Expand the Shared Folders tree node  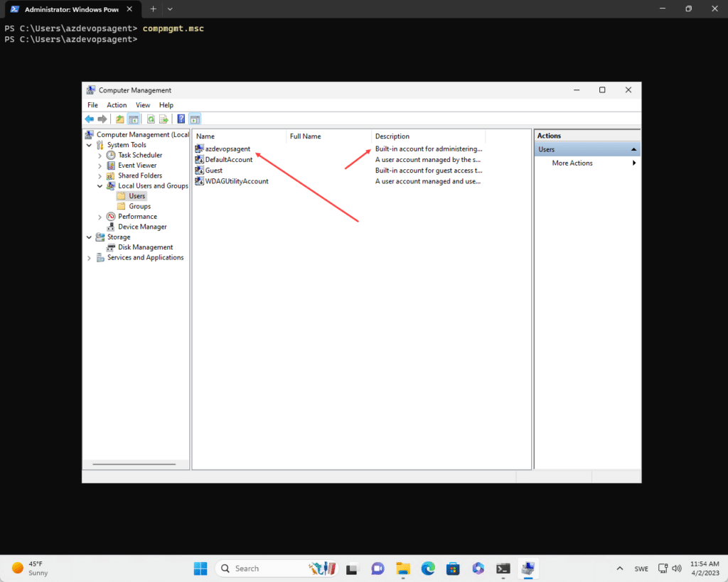[x=100, y=176]
